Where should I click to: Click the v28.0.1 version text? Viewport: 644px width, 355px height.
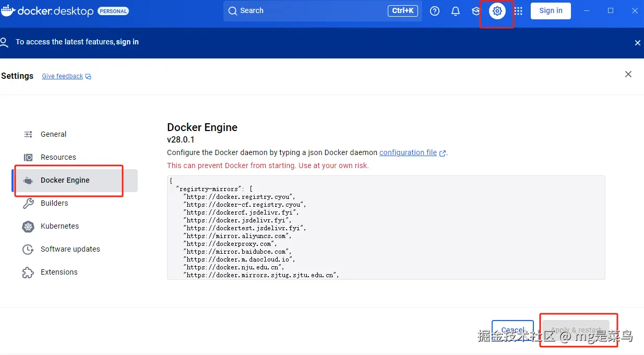click(181, 140)
